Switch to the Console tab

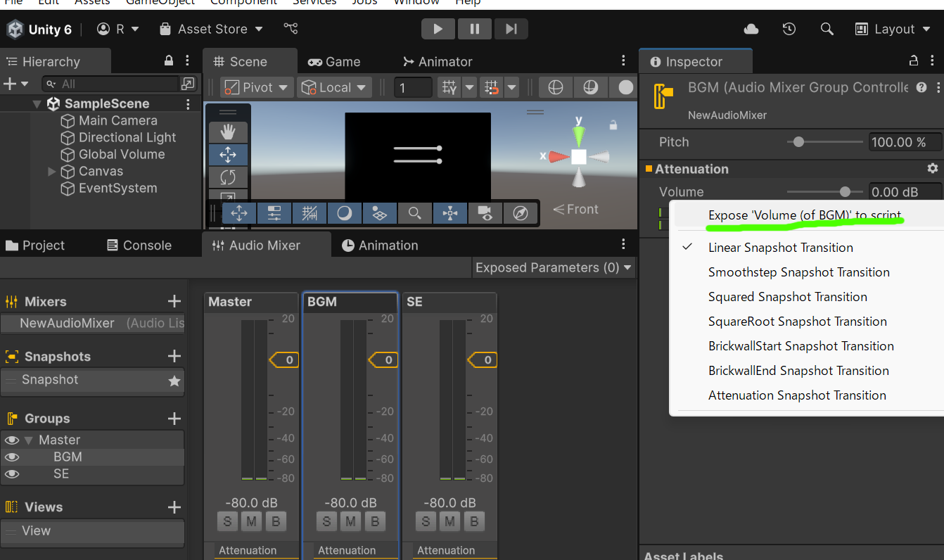coord(139,246)
